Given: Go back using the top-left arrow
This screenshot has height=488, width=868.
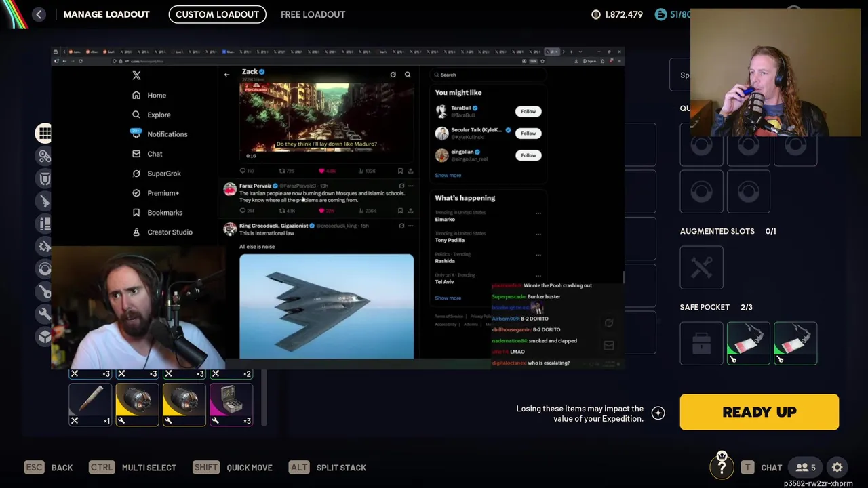Looking at the screenshot, I should coord(39,14).
